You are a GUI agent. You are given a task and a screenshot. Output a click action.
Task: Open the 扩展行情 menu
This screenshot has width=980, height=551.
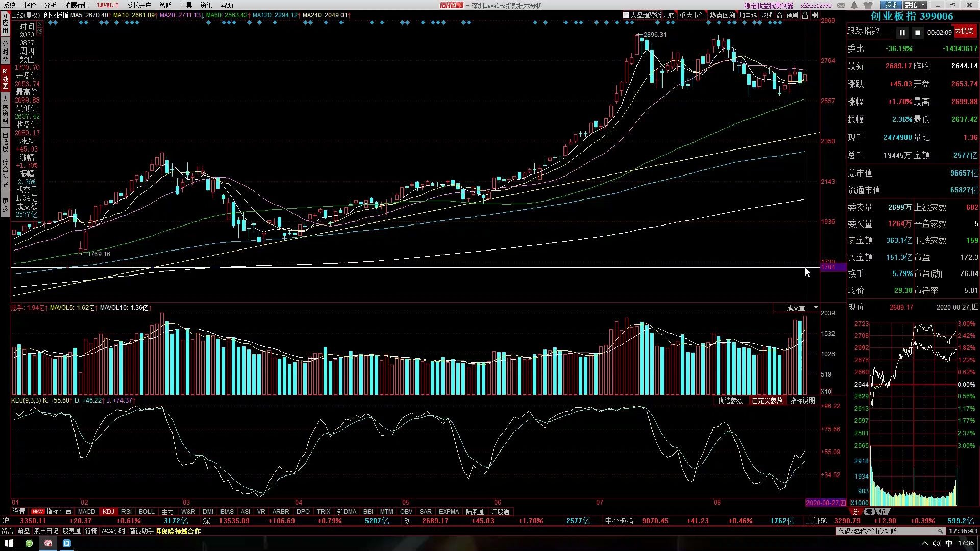tap(77, 5)
